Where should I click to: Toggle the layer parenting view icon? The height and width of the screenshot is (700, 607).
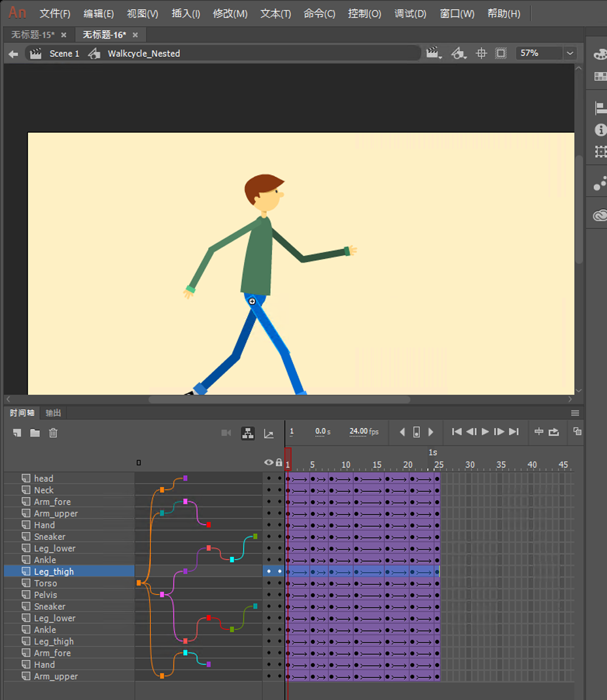[x=248, y=433]
